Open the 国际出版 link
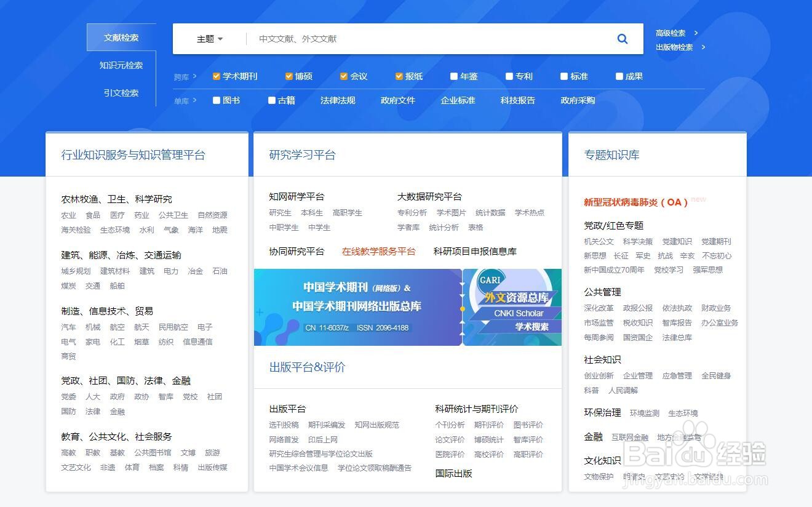 (x=453, y=473)
